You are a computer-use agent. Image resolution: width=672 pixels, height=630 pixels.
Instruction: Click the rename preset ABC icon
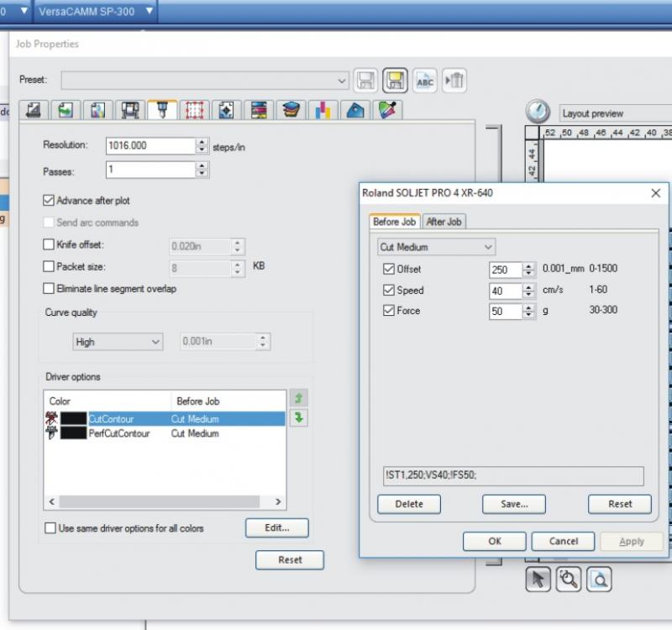click(425, 80)
